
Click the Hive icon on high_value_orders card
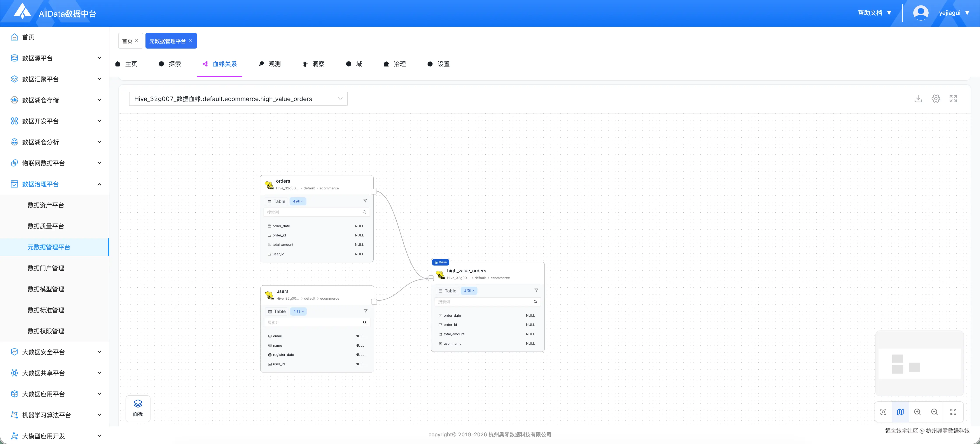[440, 275]
